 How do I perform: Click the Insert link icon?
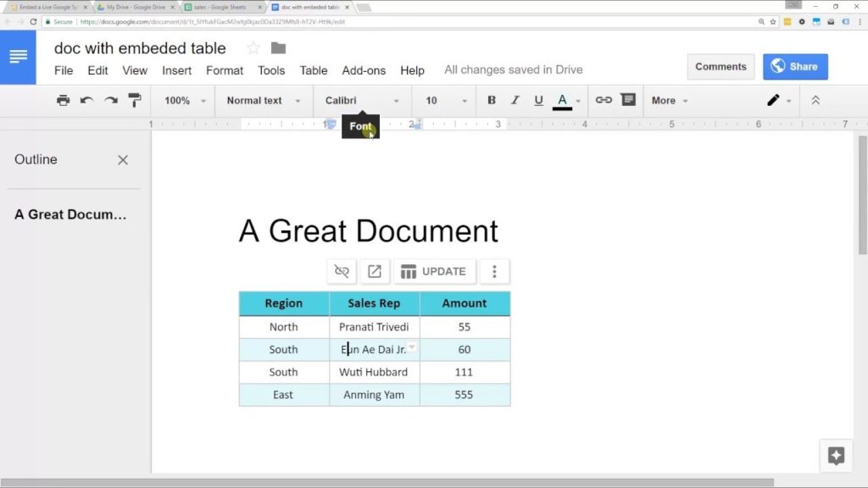coord(604,100)
